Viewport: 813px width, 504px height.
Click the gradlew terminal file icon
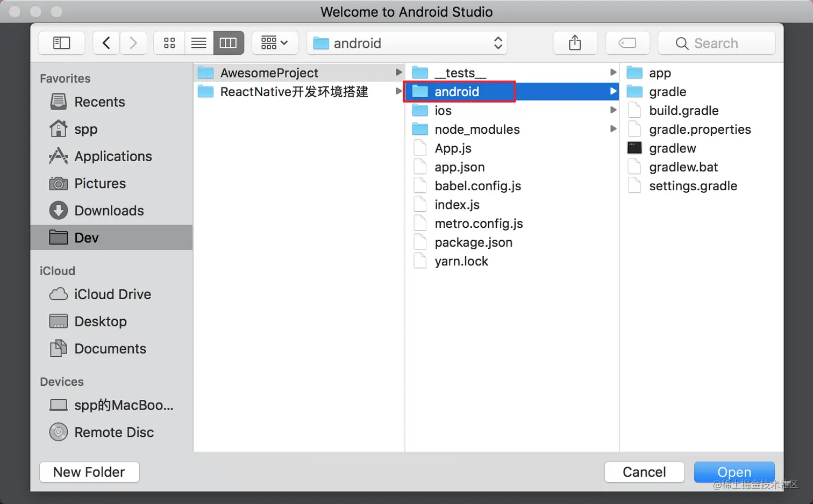point(634,148)
